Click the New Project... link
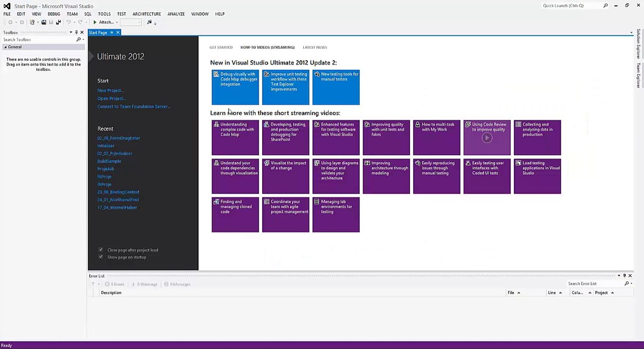This screenshot has width=644, height=349. [x=111, y=91]
